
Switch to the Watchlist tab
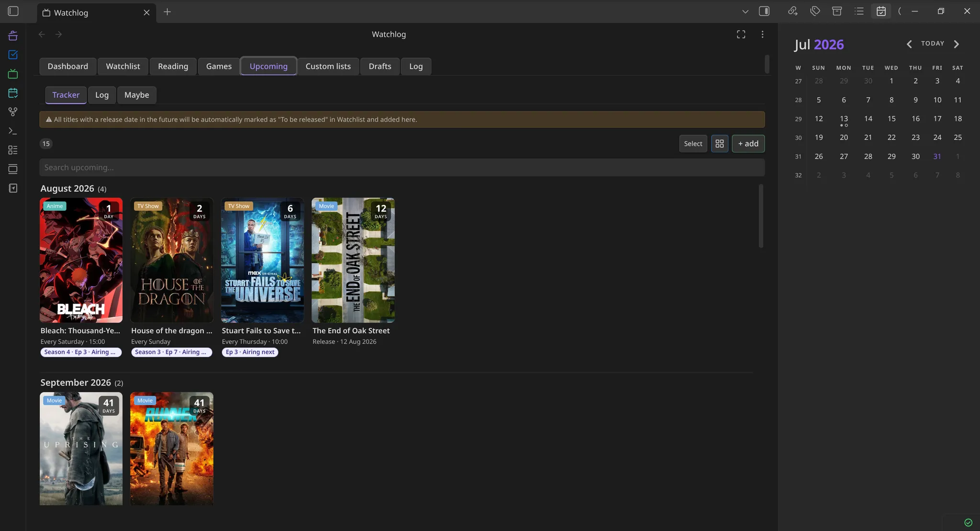[123, 67]
